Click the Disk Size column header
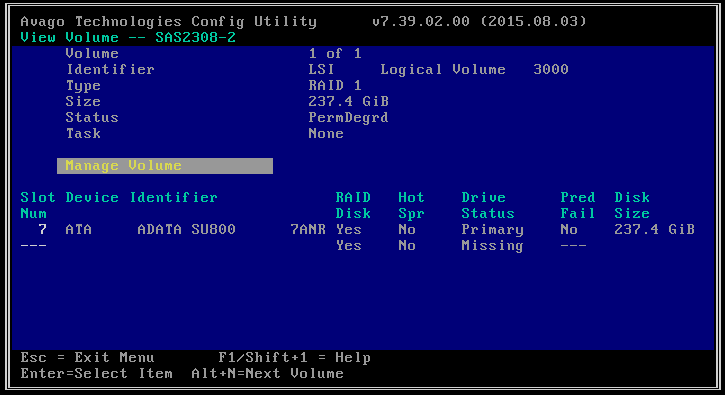 (x=632, y=205)
